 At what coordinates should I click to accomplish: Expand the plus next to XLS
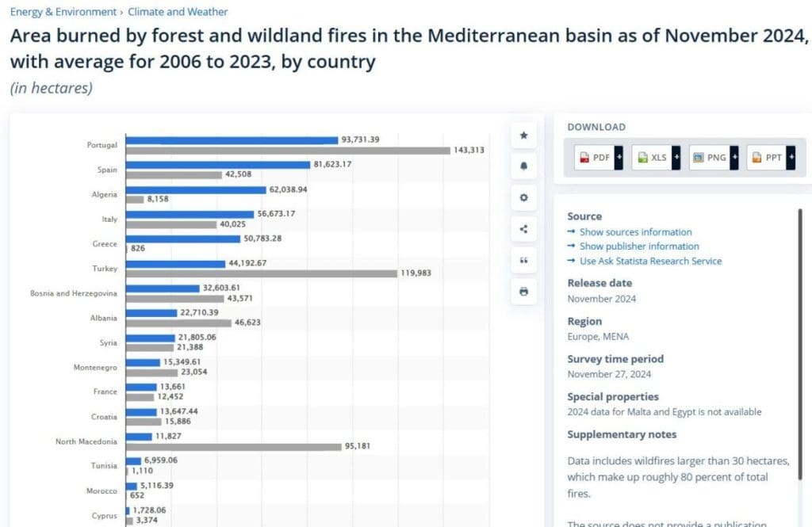(x=676, y=157)
